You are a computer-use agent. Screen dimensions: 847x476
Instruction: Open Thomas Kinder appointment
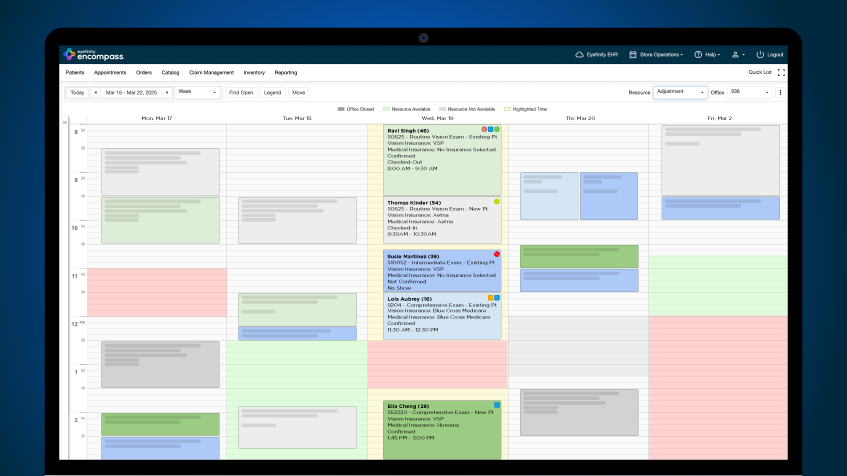tap(442, 220)
